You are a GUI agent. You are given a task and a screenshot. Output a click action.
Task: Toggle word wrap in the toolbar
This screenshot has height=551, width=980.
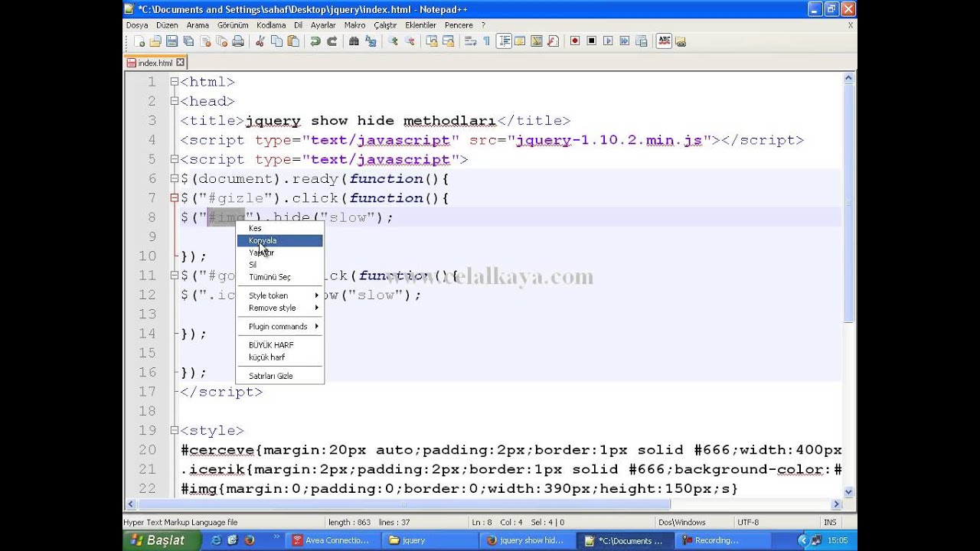pyautogui.click(x=470, y=41)
